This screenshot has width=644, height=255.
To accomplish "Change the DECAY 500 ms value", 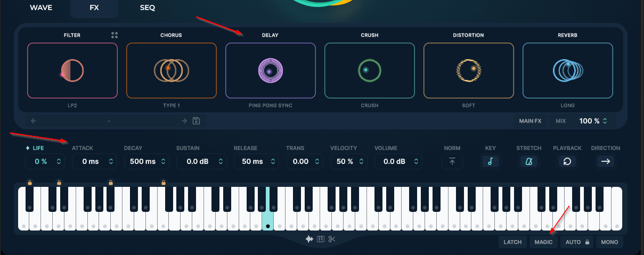I will point(146,161).
